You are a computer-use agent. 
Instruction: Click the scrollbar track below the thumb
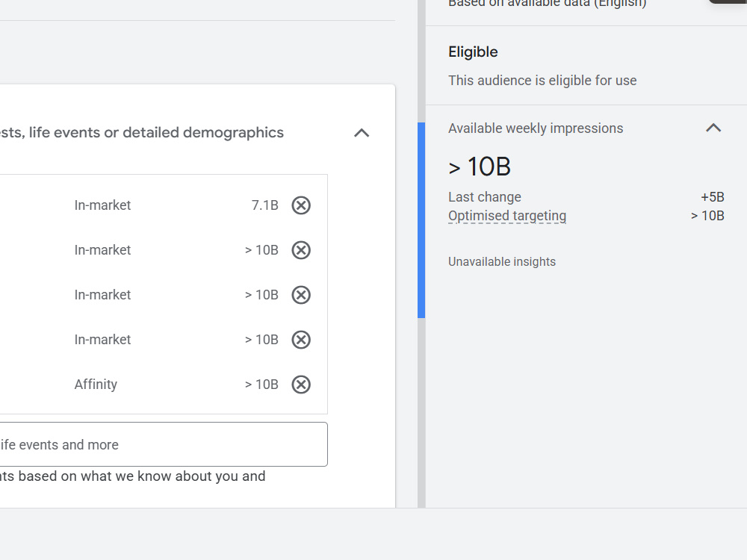tap(421, 412)
